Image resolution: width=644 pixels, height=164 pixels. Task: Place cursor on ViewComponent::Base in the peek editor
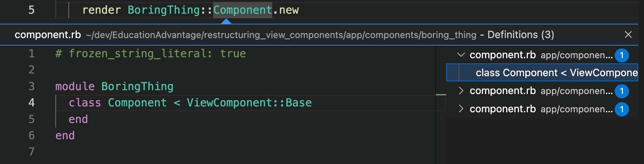249,103
